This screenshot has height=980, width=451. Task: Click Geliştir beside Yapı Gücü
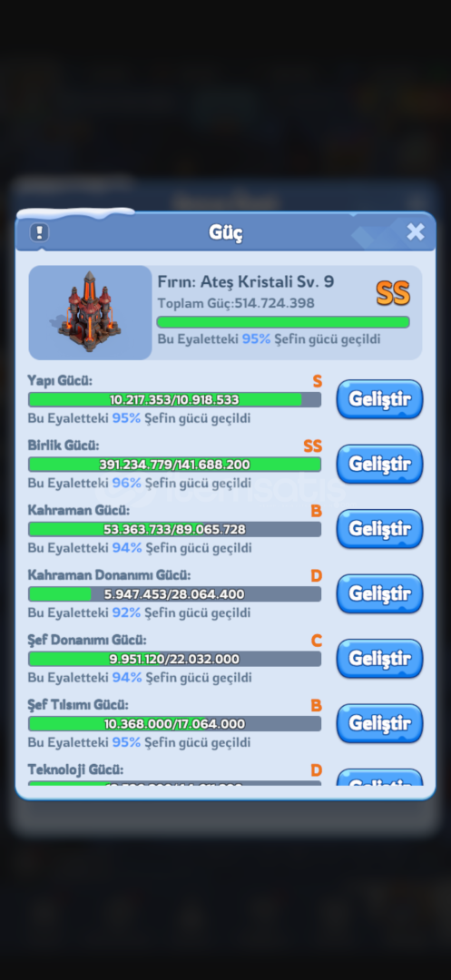[380, 399]
